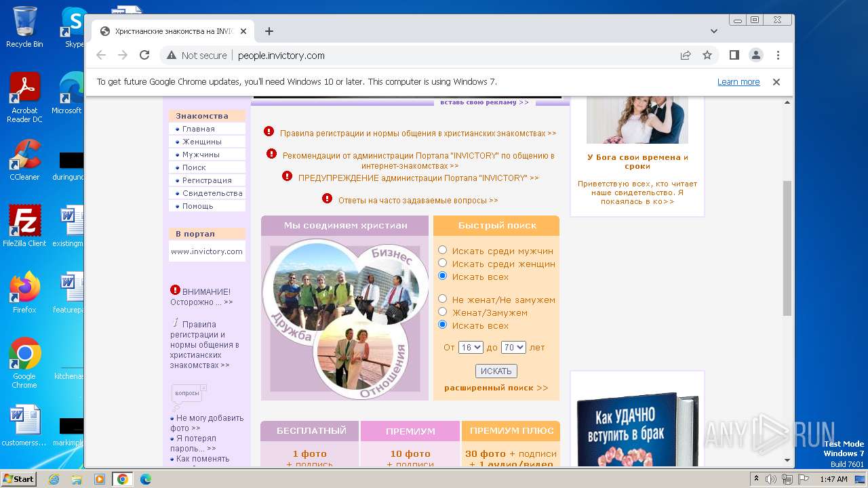868x488 pixels.
Task: Click the wedding couple photo thumbnail
Action: (x=637, y=121)
